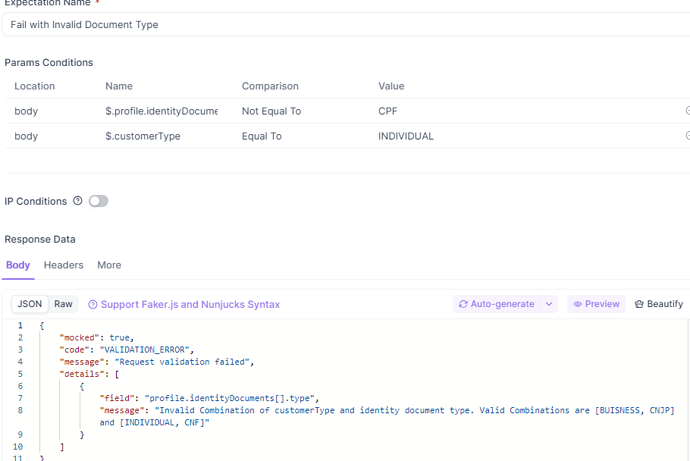Click the help icon before Support Faker.js
This screenshot has height=461, width=690.
pos(93,304)
